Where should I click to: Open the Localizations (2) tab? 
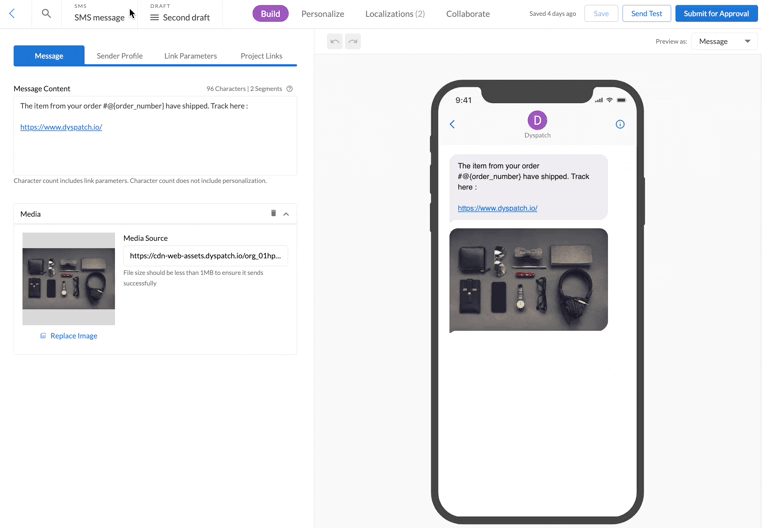(395, 14)
